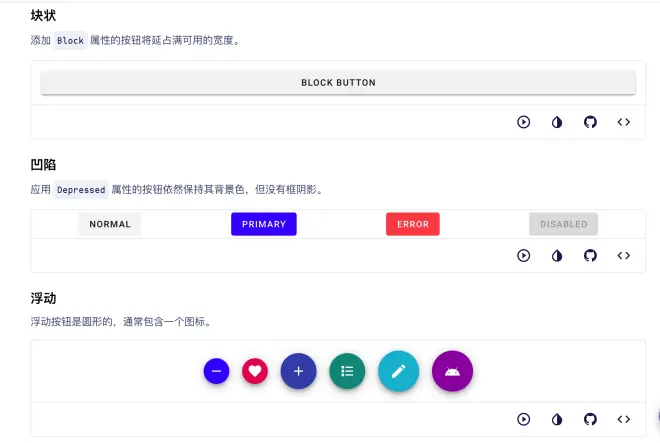The width and height of the screenshot is (660, 443).
Task: Click the indigo plus floating button
Action: pos(298,371)
